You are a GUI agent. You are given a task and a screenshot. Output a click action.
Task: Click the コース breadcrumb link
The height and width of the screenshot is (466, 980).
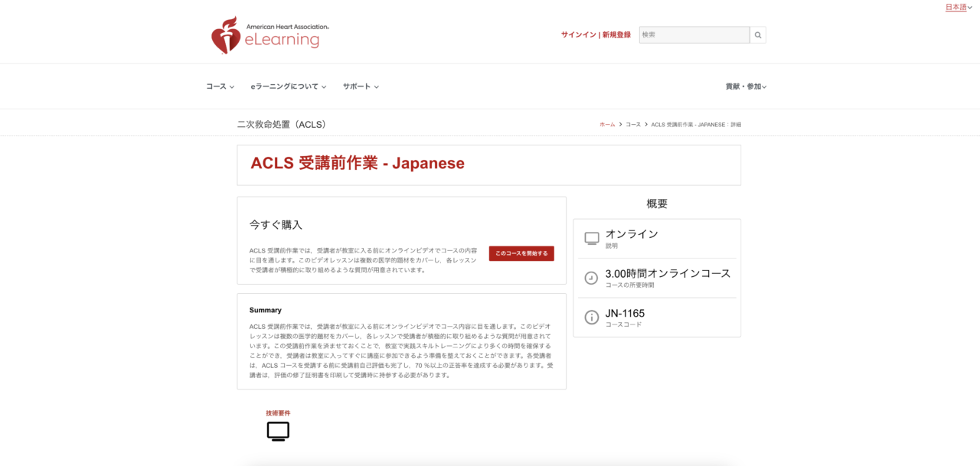(633, 124)
